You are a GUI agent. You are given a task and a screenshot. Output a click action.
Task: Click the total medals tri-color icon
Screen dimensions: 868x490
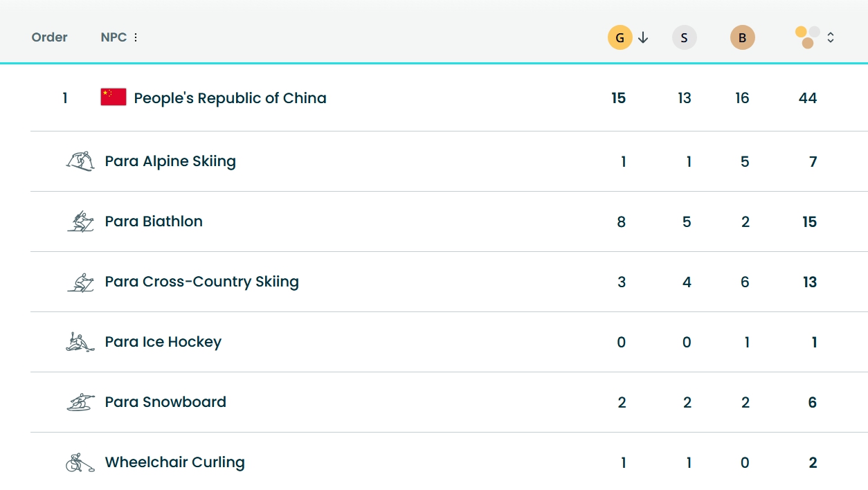[807, 37]
